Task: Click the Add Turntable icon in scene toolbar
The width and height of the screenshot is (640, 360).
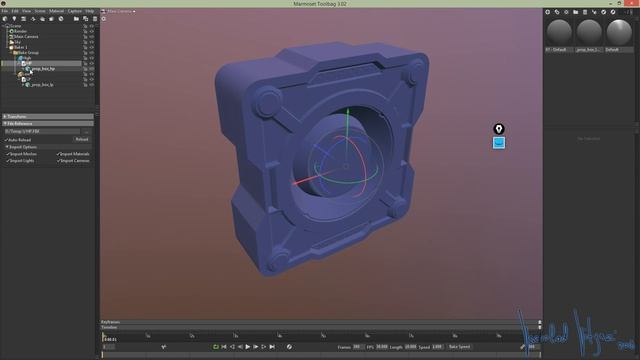Action: (33, 19)
